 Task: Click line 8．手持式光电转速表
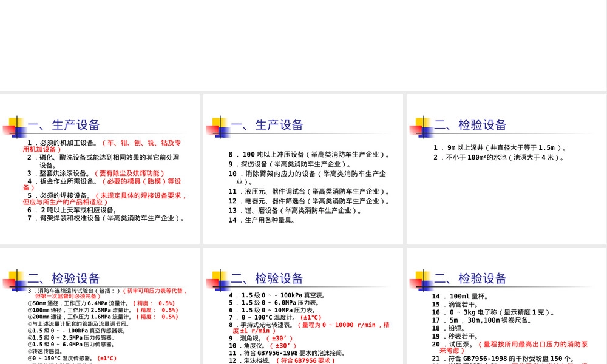pos(309,328)
